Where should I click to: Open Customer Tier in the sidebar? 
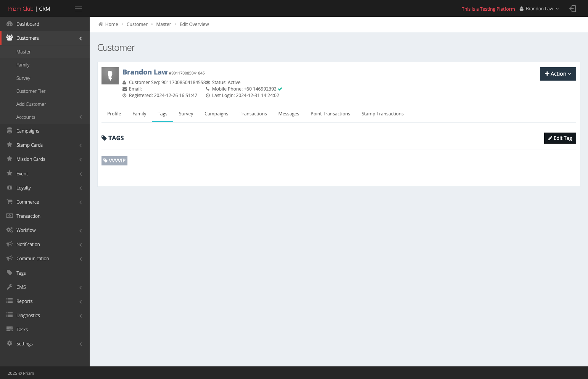click(31, 91)
